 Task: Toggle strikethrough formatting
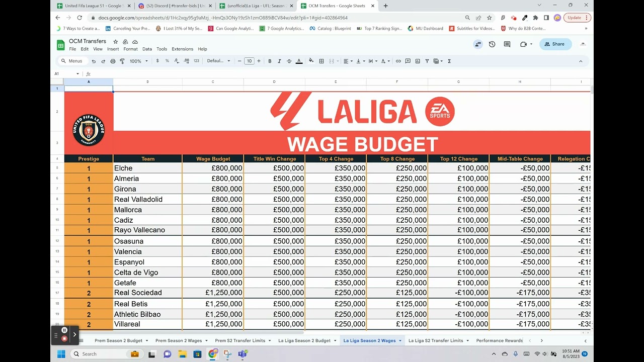pyautogui.click(x=289, y=61)
